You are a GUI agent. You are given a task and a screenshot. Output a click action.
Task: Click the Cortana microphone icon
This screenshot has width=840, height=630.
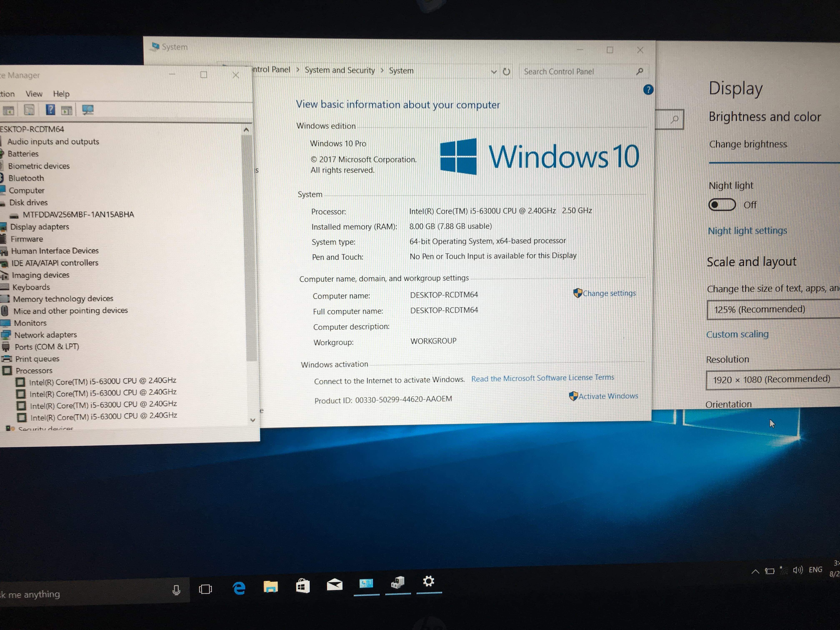(176, 590)
